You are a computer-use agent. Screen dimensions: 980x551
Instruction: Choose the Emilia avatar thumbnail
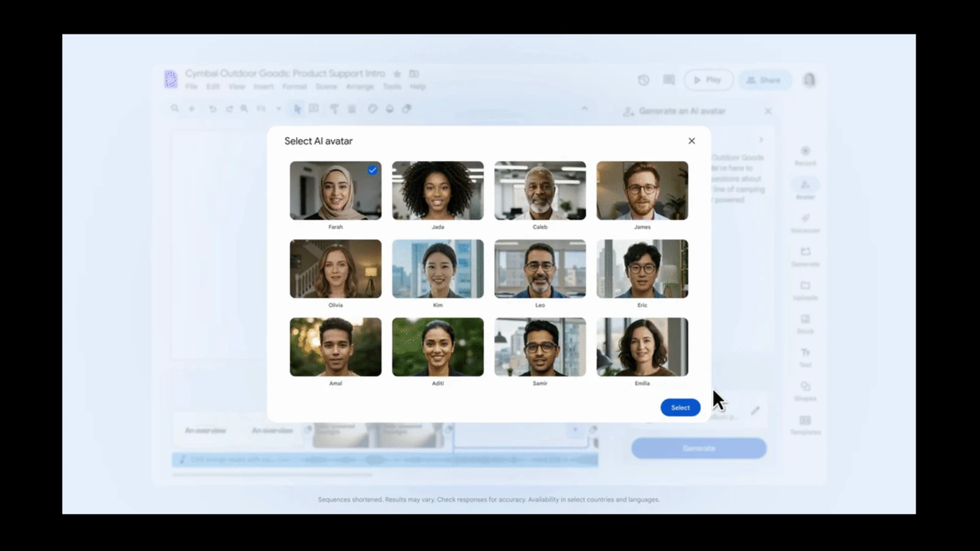(x=642, y=347)
